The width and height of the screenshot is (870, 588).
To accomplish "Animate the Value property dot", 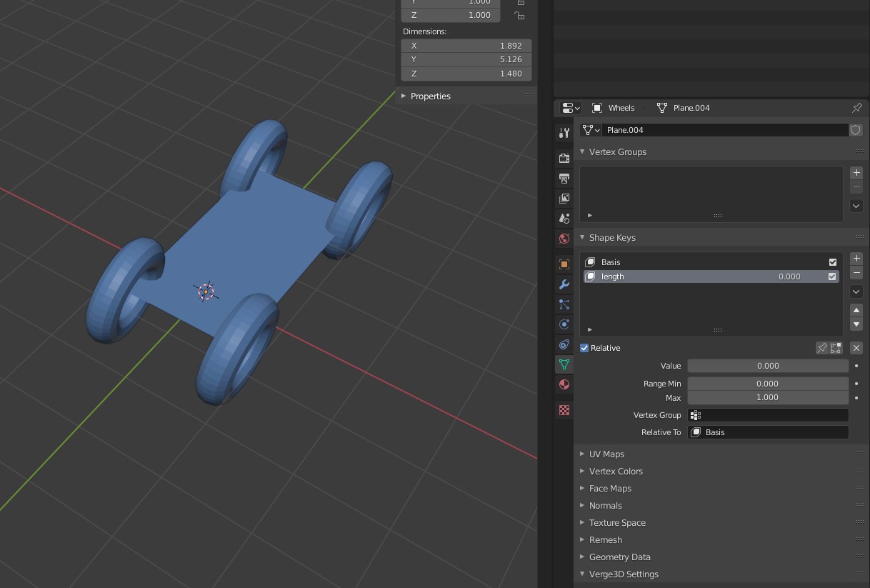I will (856, 366).
